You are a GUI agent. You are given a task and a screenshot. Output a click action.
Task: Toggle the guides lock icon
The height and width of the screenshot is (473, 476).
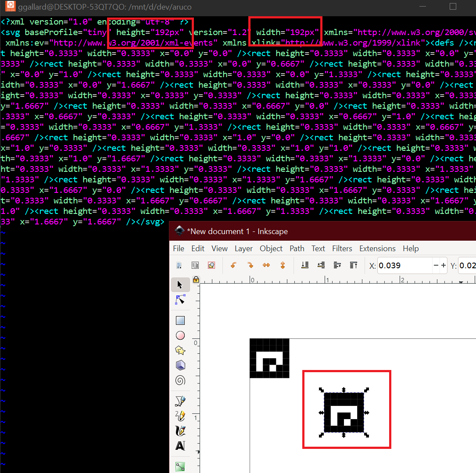pyautogui.click(x=196, y=279)
